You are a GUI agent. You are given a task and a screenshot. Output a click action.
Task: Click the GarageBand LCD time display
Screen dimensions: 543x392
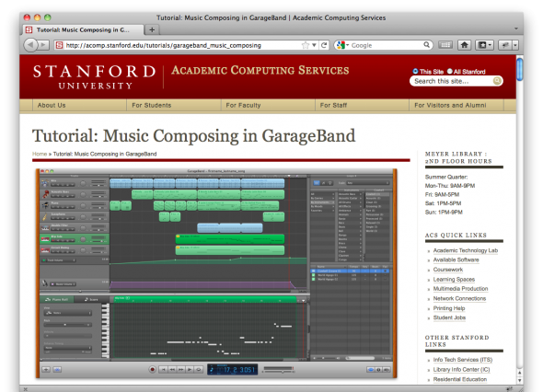tap(232, 370)
